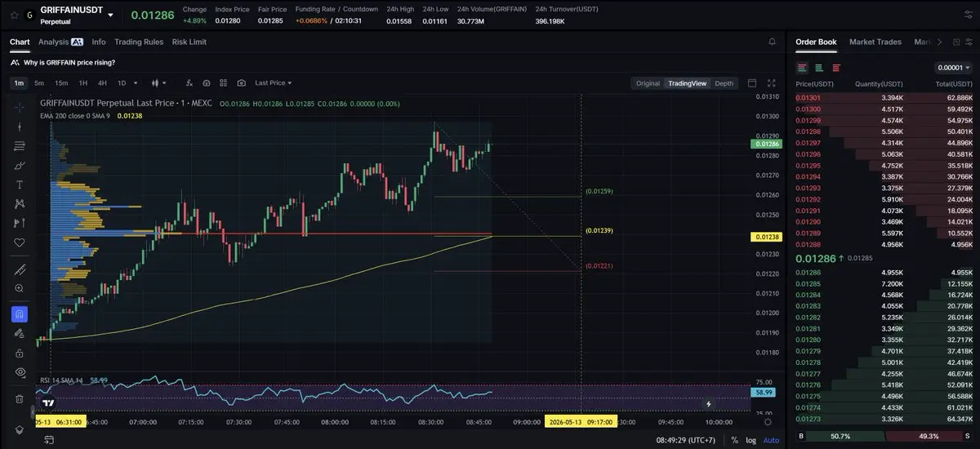
Task: Open chart time zone settings icon
Action: 768,421
